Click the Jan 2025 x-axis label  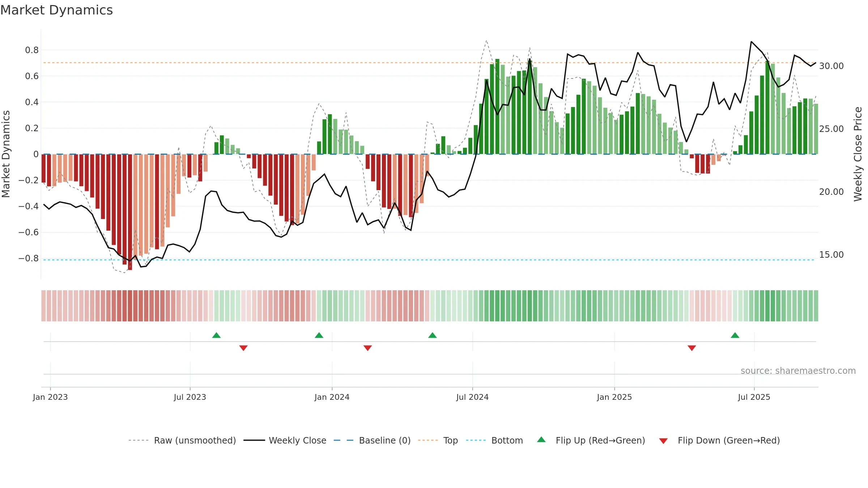[x=614, y=397]
